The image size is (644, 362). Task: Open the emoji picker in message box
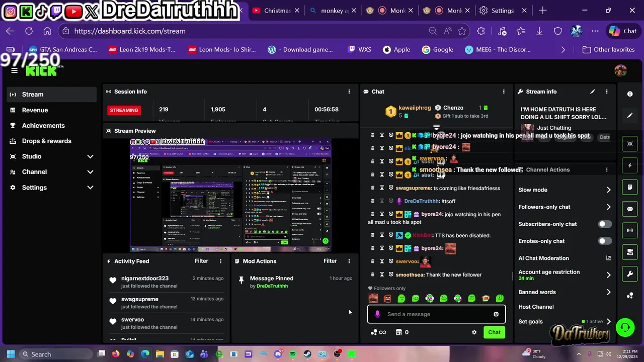click(x=496, y=314)
